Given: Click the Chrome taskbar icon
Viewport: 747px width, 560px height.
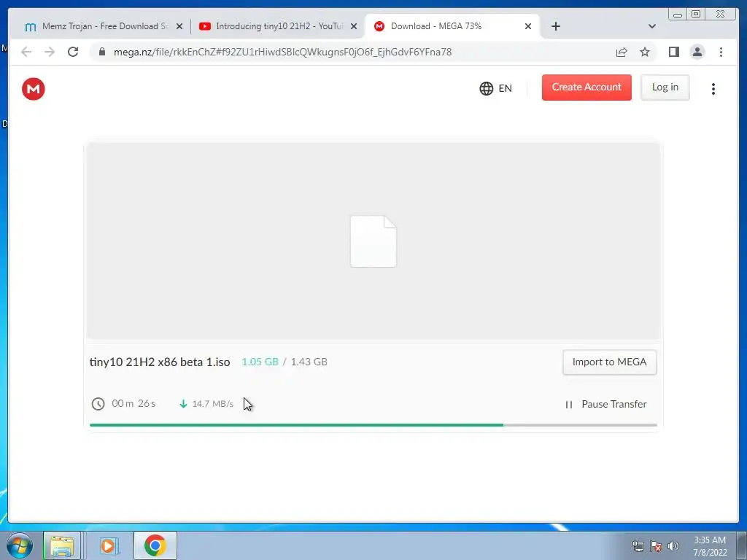Looking at the screenshot, I should pos(155,545).
